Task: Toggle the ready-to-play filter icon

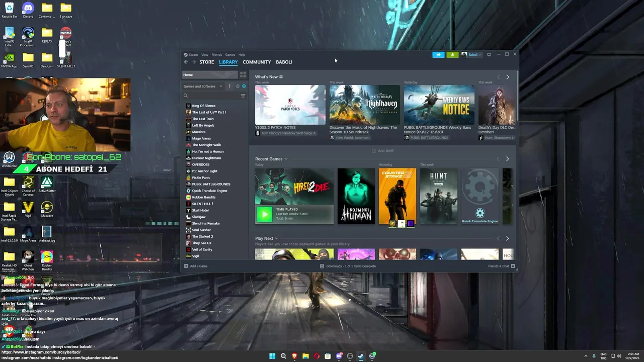Action: coord(244,86)
